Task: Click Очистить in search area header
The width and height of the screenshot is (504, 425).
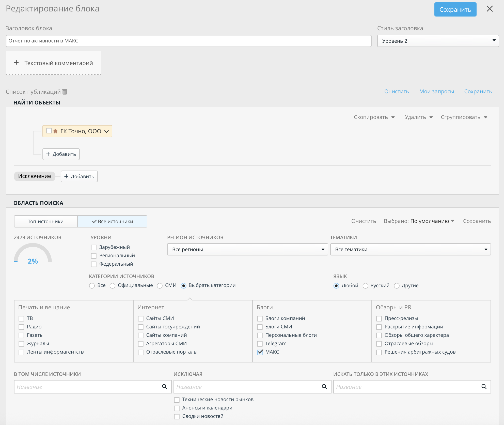Action: [364, 221]
